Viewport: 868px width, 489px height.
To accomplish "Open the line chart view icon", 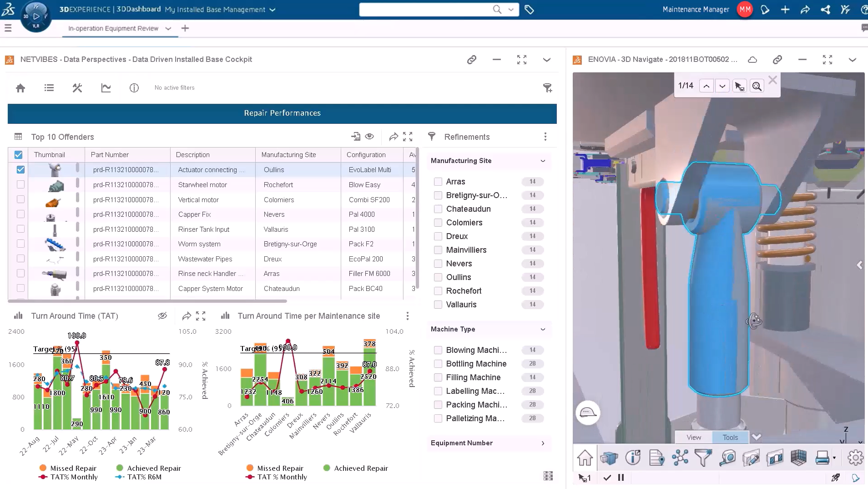I will click(106, 88).
